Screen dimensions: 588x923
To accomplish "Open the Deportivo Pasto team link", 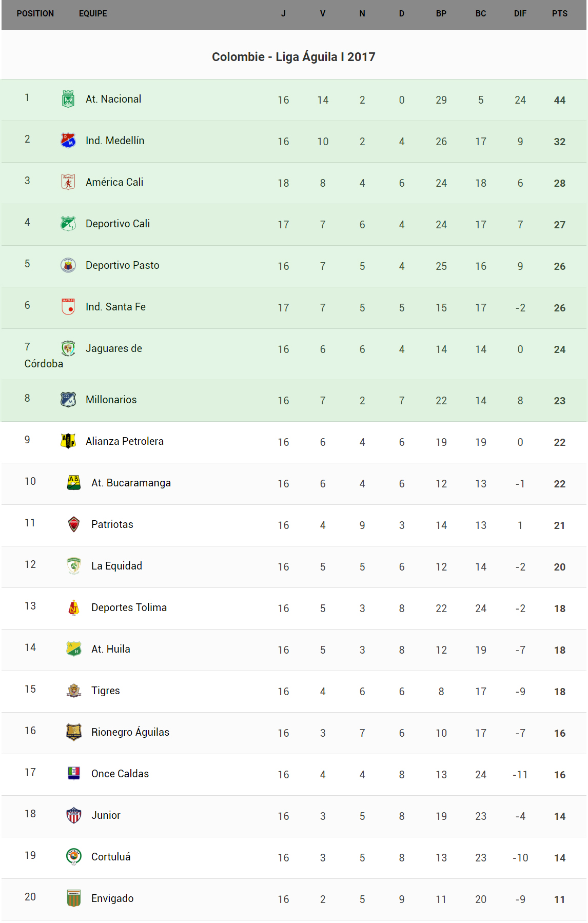I will [x=122, y=265].
